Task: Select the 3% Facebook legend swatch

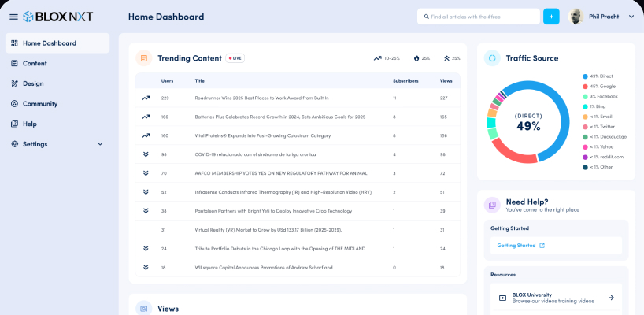Action: point(585,97)
